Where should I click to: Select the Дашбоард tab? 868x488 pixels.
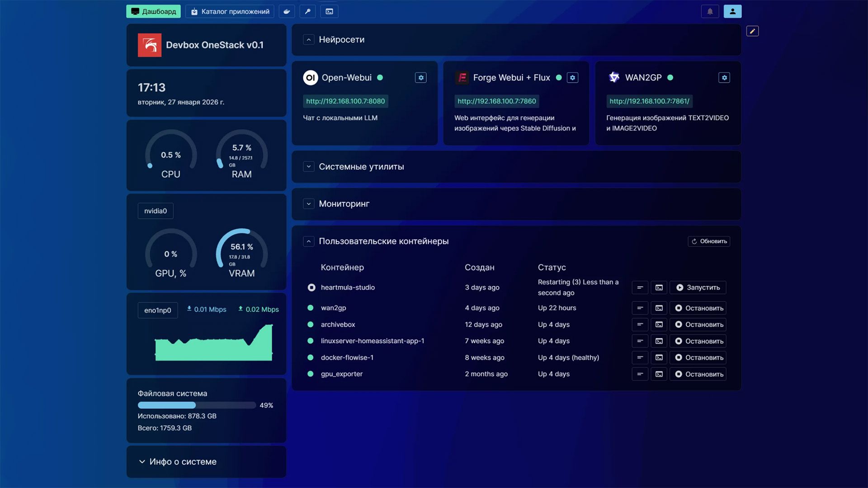[153, 11]
